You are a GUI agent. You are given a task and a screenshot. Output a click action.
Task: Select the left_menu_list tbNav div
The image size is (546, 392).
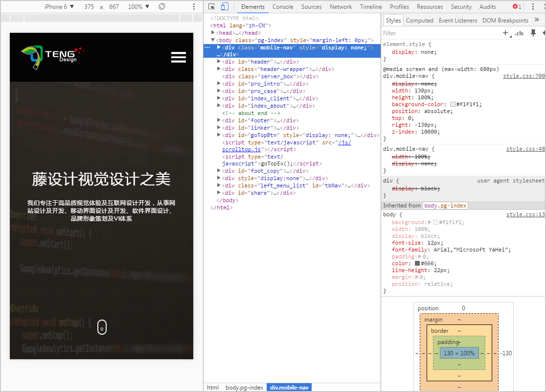pyautogui.click(x=296, y=185)
